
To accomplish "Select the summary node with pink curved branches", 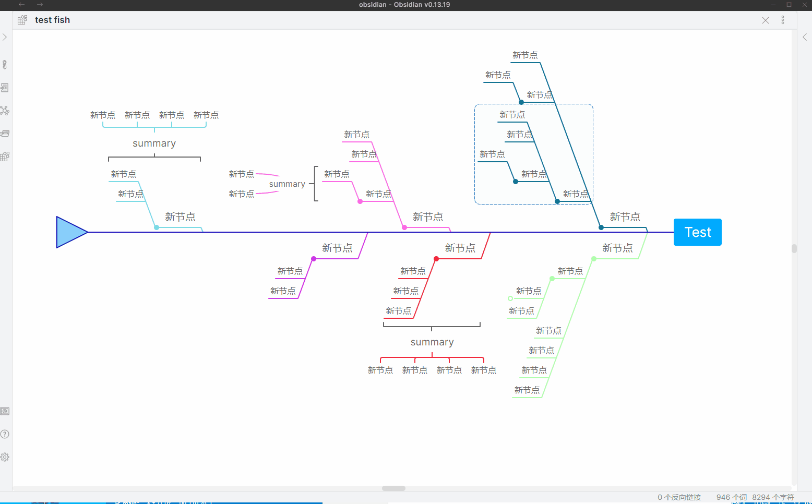I will click(287, 184).
